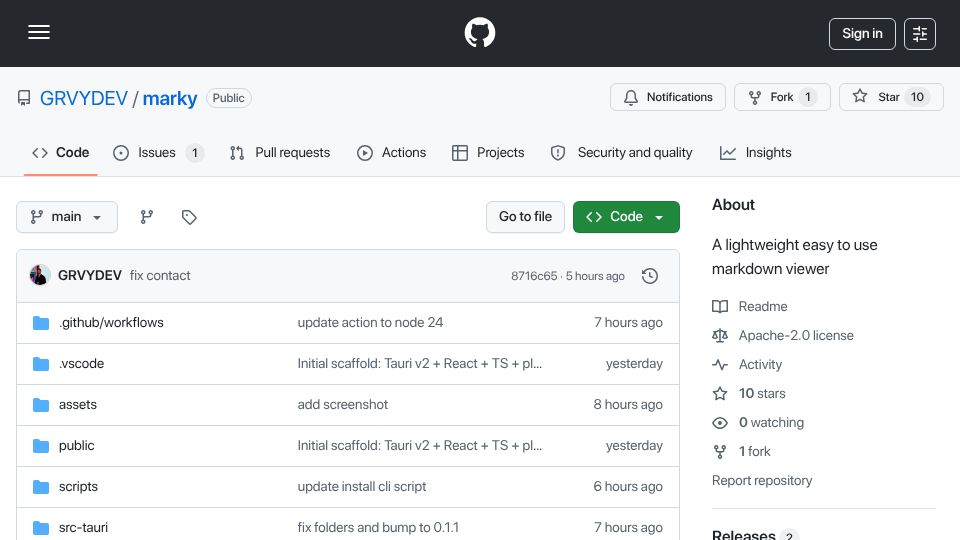Click the '8 hours ago' timestamp for assets

pyautogui.click(x=628, y=405)
